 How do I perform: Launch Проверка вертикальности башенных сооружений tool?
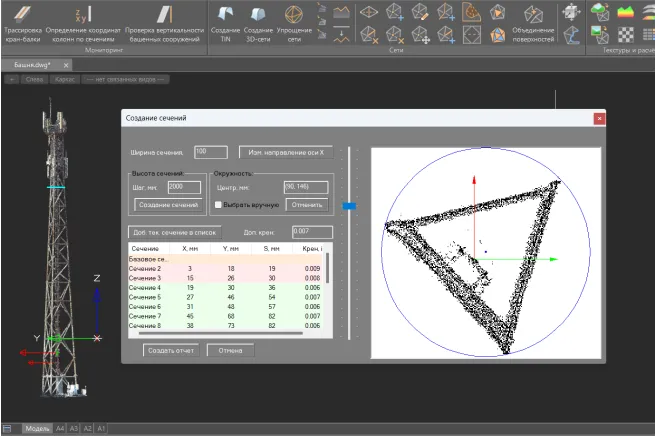(166, 14)
